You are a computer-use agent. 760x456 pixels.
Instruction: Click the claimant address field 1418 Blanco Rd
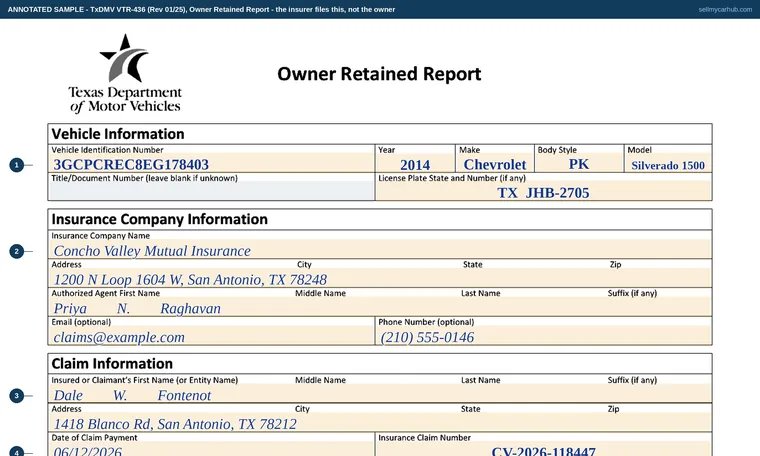[380, 423]
